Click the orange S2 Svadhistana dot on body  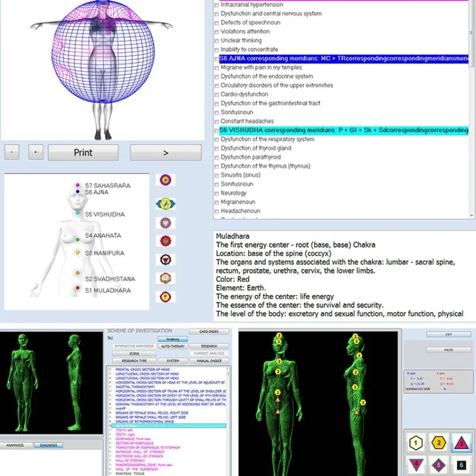click(78, 273)
